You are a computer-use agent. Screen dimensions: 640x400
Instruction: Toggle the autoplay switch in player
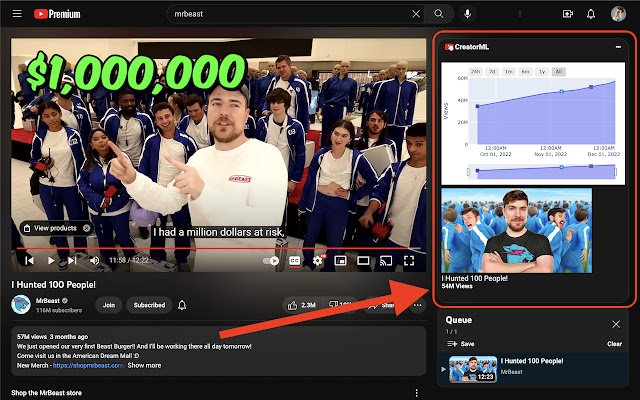click(x=271, y=260)
